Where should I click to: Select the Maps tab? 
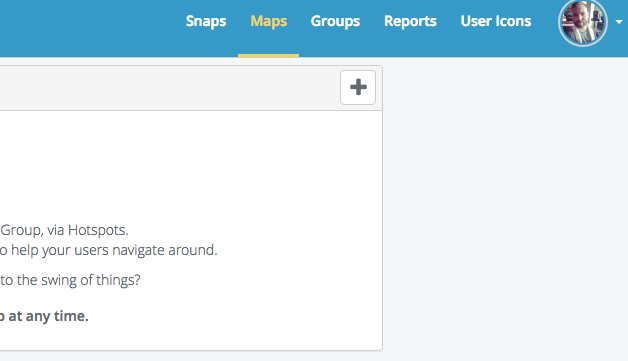(269, 21)
